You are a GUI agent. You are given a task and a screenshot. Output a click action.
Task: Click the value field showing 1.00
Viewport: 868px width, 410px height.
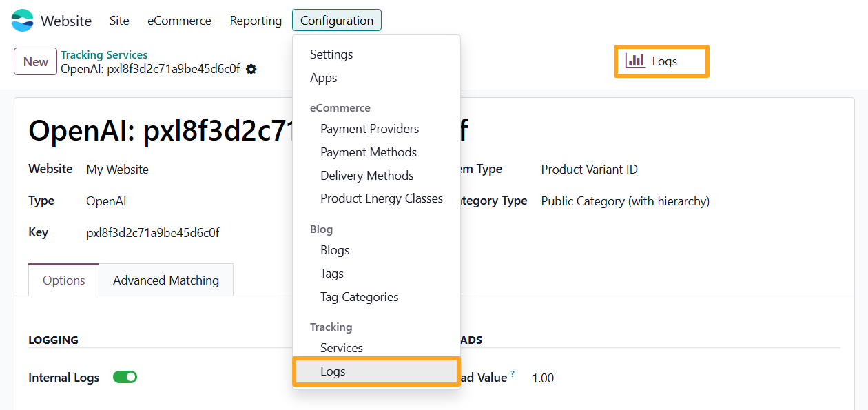pos(543,378)
